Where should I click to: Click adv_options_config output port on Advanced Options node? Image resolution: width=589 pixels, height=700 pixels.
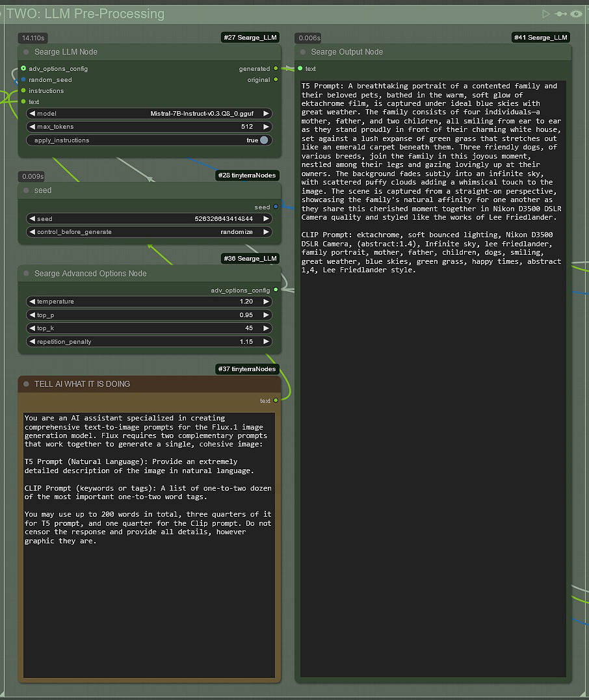tap(276, 290)
